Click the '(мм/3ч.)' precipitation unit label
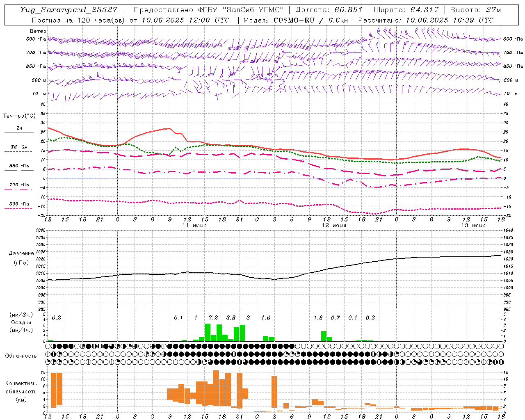Viewport: 525px width, 420px height. coord(21,315)
